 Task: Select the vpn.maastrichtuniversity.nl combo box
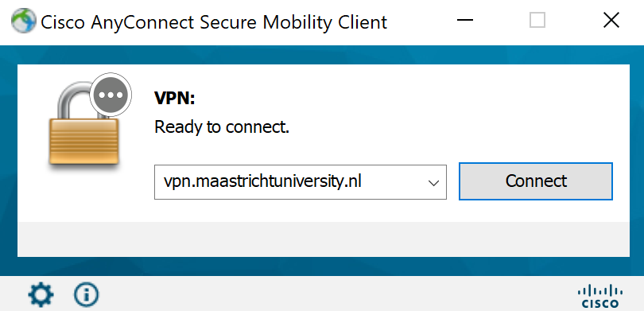coord(301,182)
